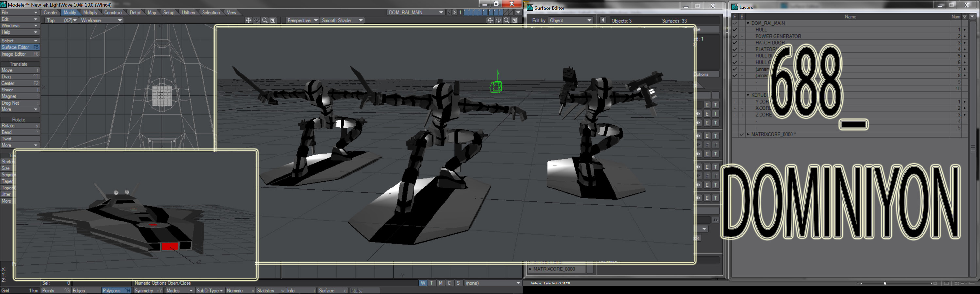Click the Numeric panel button
The image size is (980, 294).
240,291
